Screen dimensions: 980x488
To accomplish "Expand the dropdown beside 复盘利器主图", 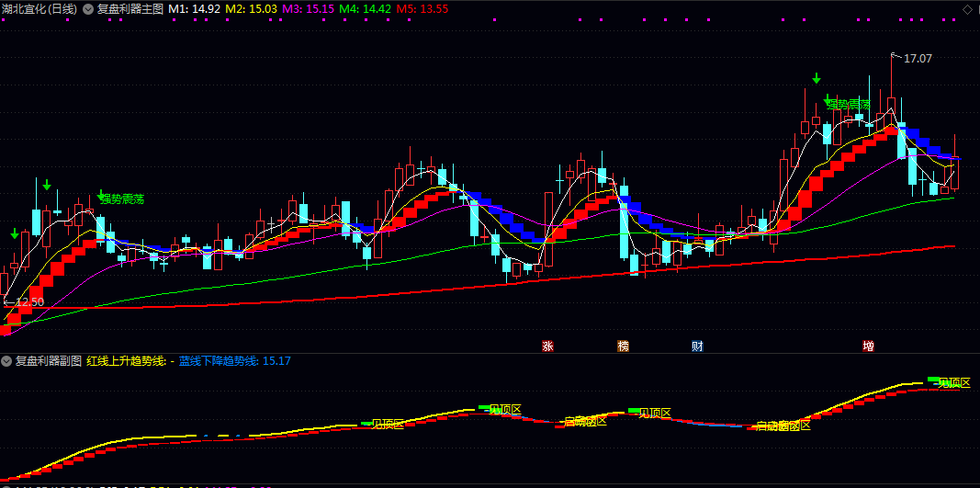I will [87, 9].
